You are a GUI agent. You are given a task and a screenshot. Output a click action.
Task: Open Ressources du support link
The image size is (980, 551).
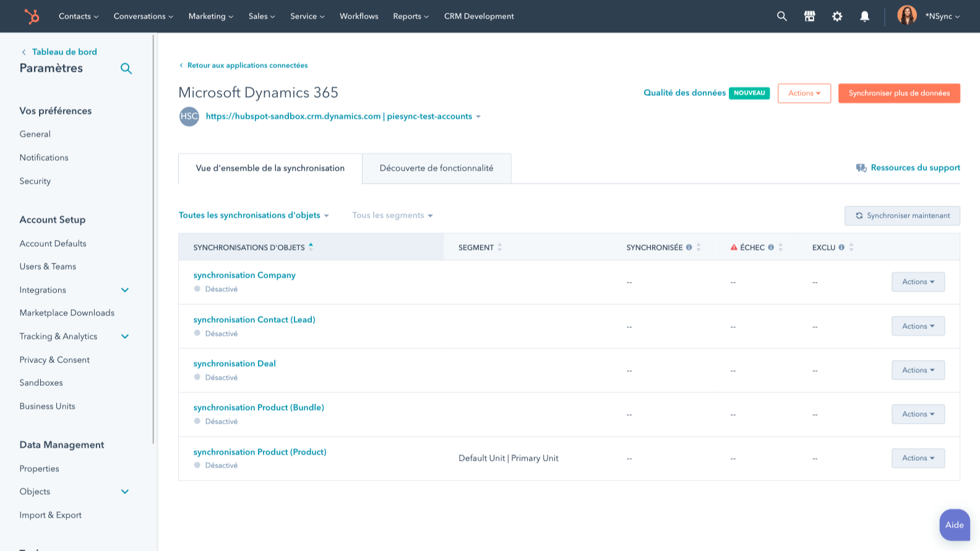(x=915, y=168)
